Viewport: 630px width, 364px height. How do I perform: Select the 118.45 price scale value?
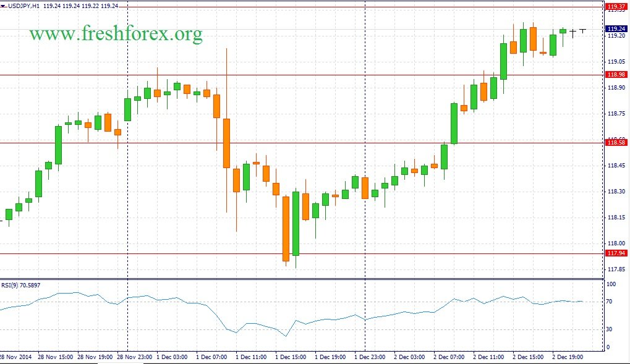(x=616, y=166)
